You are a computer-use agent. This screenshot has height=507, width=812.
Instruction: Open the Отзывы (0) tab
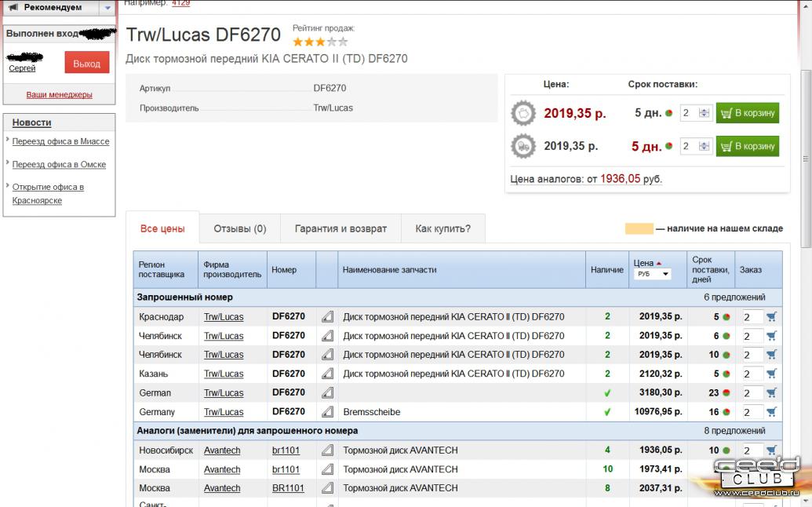[240, 228]
